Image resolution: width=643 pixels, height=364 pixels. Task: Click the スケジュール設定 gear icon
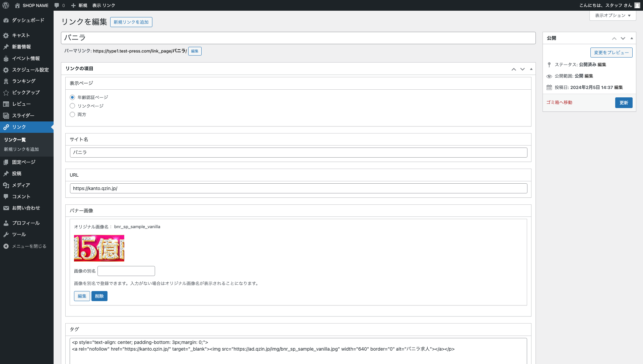pos(6,70)
